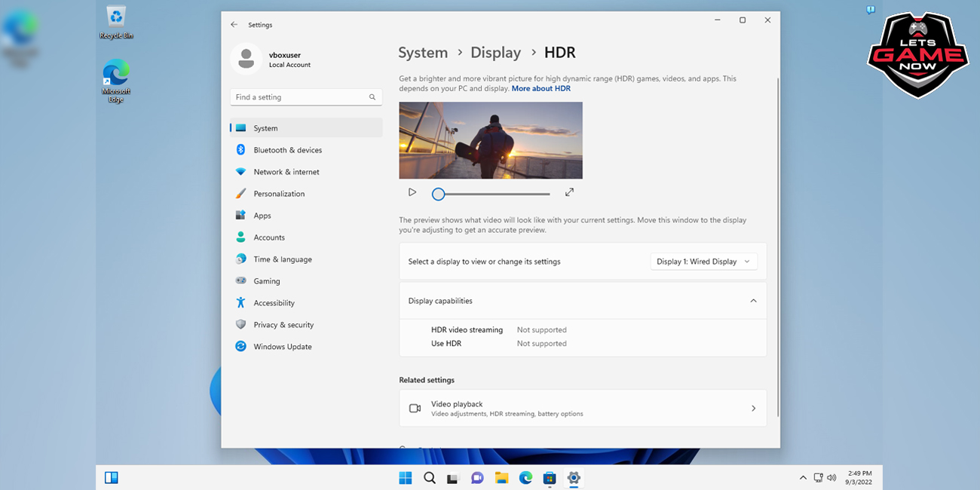The width and height of the screenshot is (980, 490).
Task: Click the Settings window scrollbar
Action: click(x=777, y=249)
